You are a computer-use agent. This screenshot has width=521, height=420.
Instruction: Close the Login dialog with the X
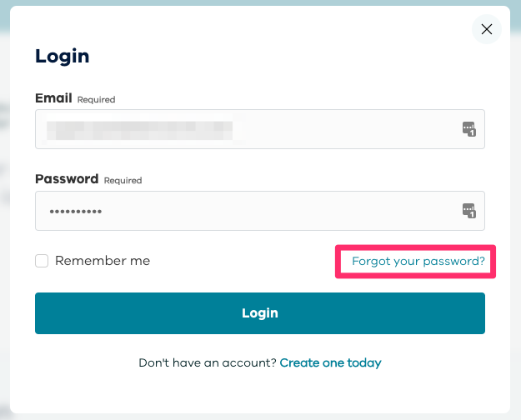point(487,29)
